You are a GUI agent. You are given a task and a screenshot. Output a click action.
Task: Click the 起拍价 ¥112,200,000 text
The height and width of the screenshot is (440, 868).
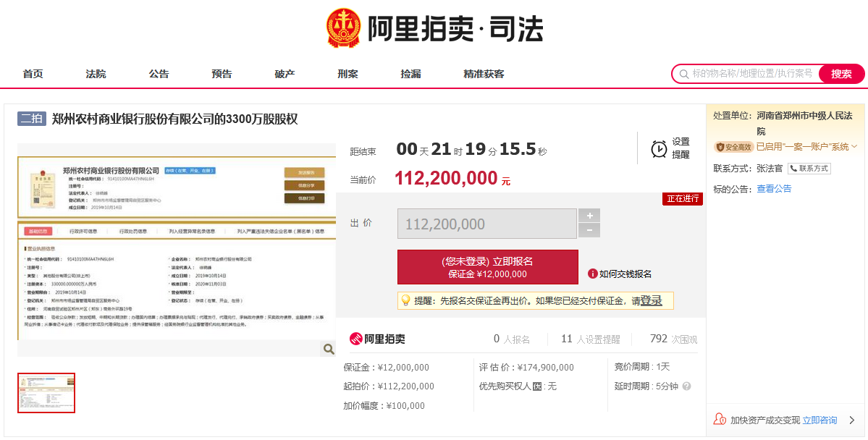(389, 386)
